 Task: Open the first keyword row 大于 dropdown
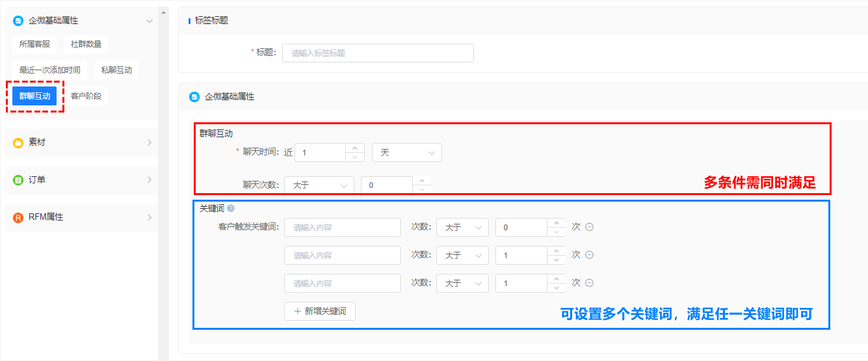coord(462,228)
